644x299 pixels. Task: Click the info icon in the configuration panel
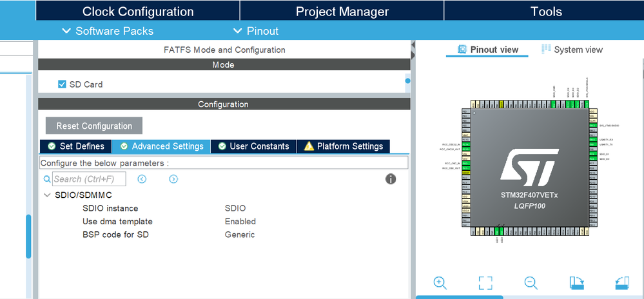click(x=391, y=179)
